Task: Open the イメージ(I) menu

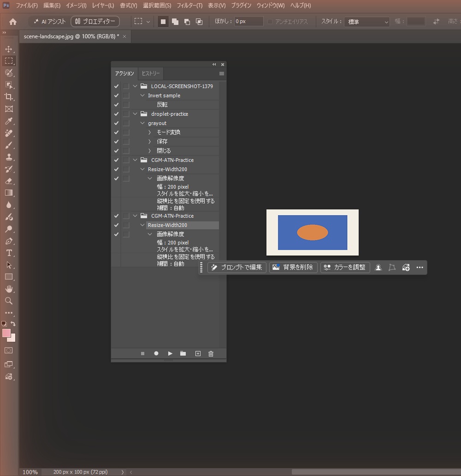Action: tap(76, 6)
